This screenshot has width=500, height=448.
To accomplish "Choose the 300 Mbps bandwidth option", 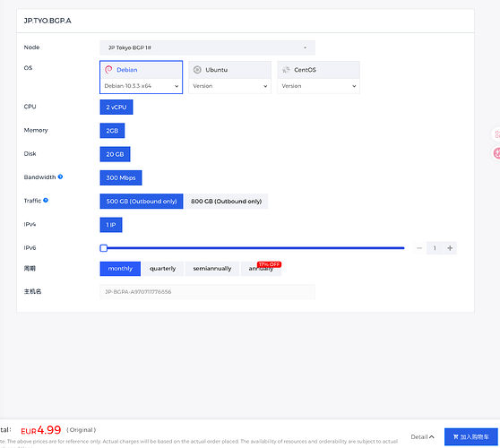I will (x=121, y=177).
